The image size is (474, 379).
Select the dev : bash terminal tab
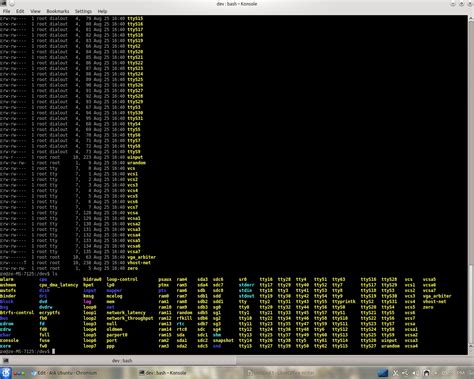point(122,360)
